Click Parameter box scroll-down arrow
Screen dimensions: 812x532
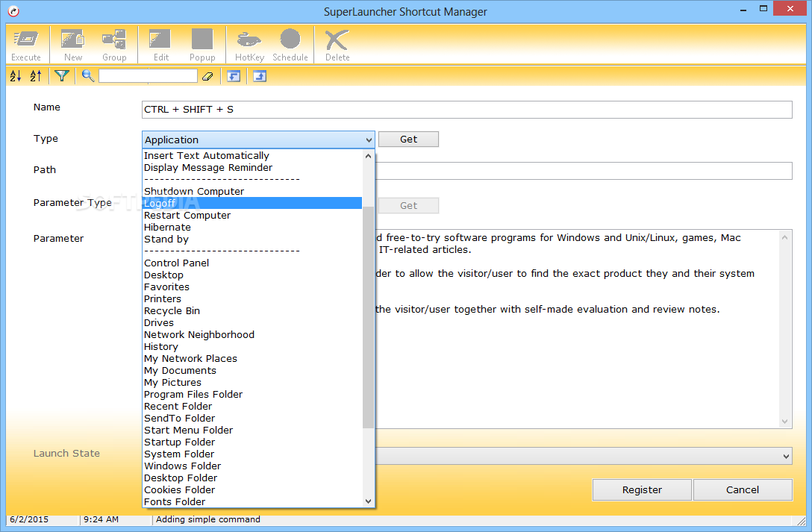pyautogui.click(x=784, y=422)
